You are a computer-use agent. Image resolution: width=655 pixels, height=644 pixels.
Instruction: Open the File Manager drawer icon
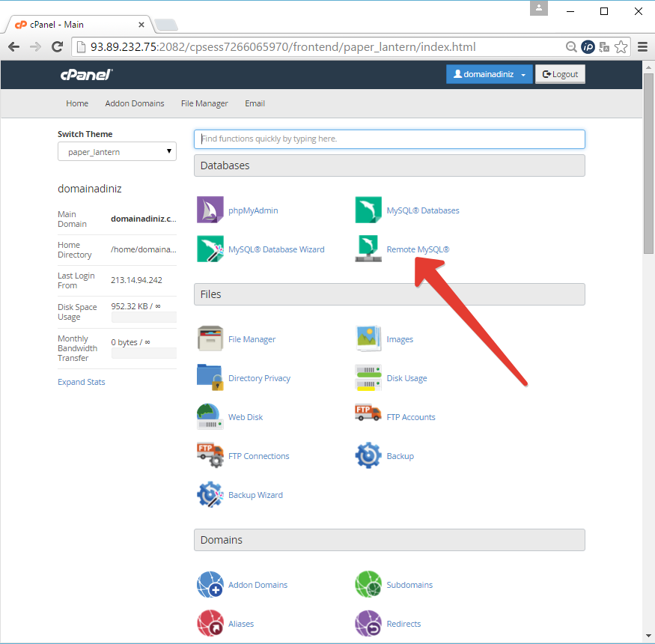[210, 339]
